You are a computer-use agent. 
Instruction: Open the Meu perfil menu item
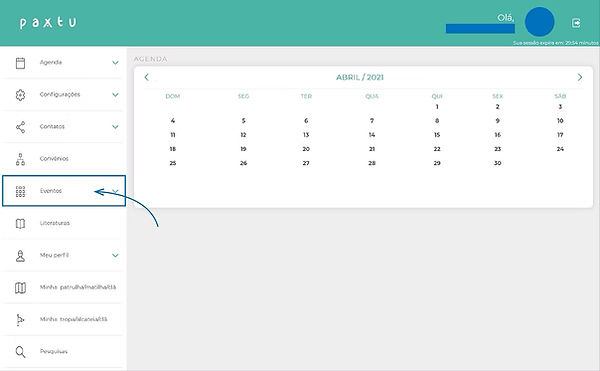click(63, 255)
